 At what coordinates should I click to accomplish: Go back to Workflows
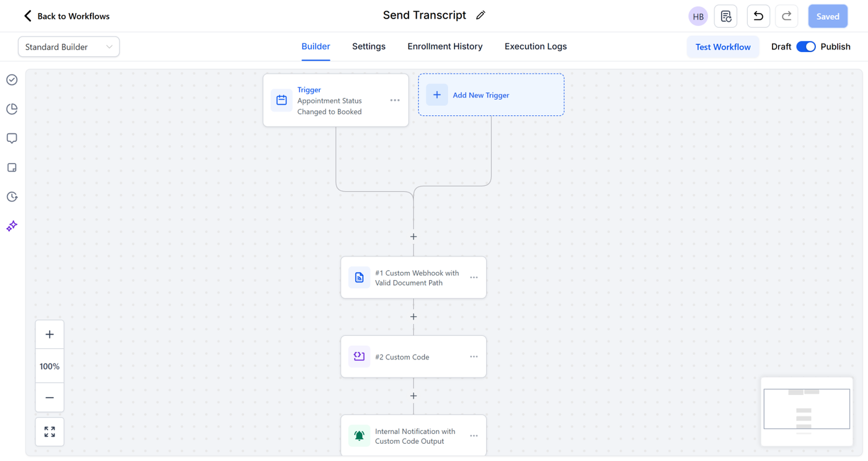click(66, 16)
